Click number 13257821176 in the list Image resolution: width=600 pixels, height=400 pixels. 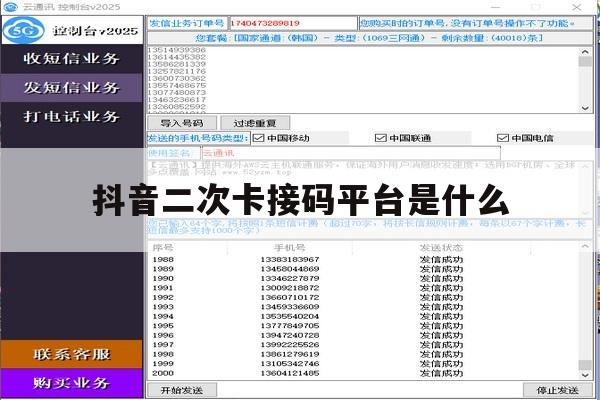[176, 71]
